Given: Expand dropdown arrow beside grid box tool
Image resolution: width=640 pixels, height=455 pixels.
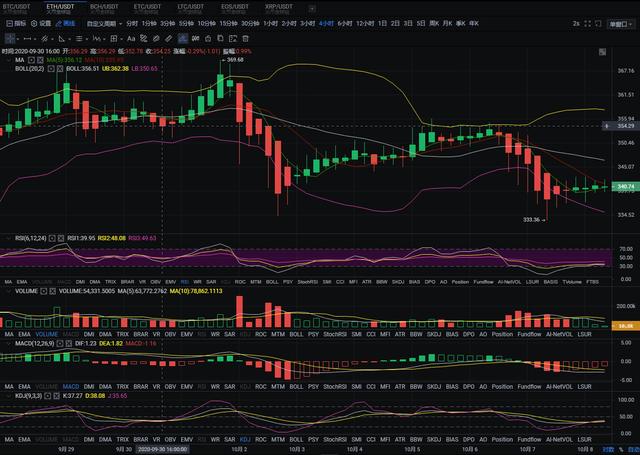Looking at the screenshot, I should tap(122, 39).
